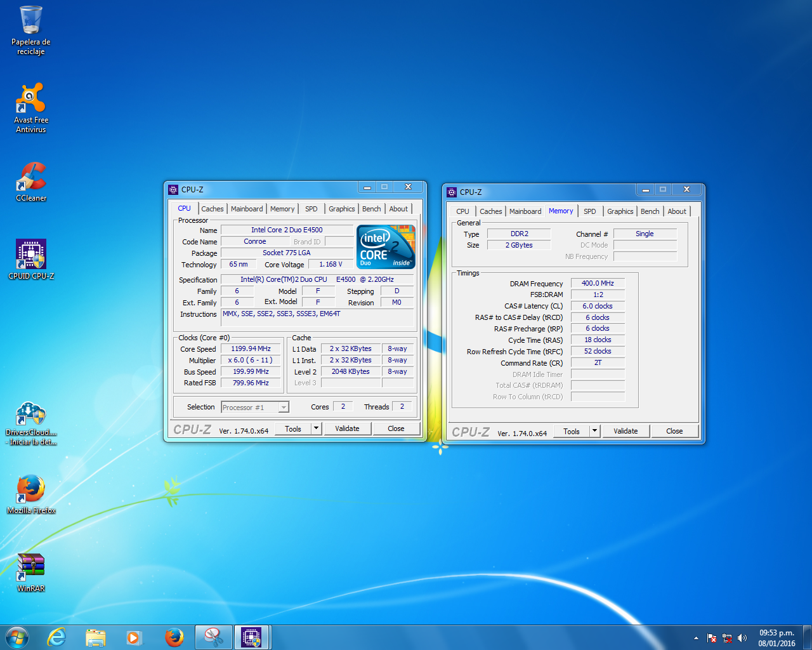Click the DRAM Frequency value 400.0 MHz
The width and height of the screenshot is (812, 650).
click(x=598, y=283)
